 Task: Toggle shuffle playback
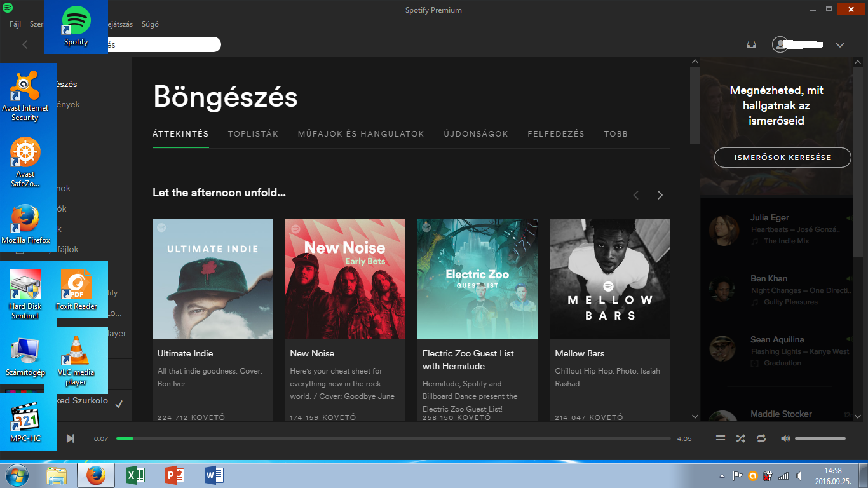click(x=741, y=438)
